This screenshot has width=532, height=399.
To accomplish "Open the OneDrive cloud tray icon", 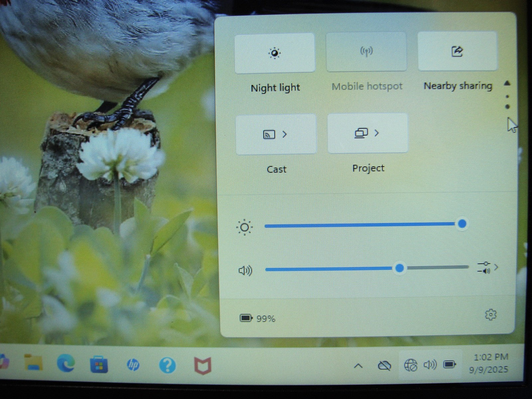I will tap(384, 366).
